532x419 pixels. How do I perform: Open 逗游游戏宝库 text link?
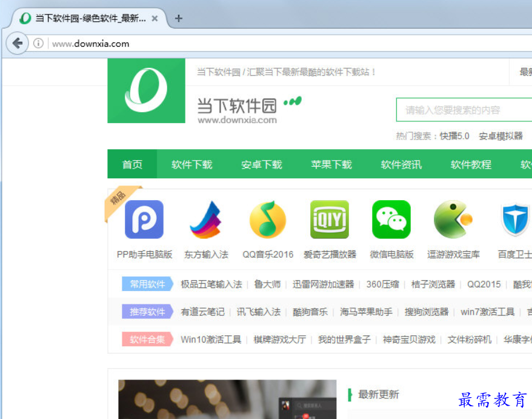coord(453,254)
